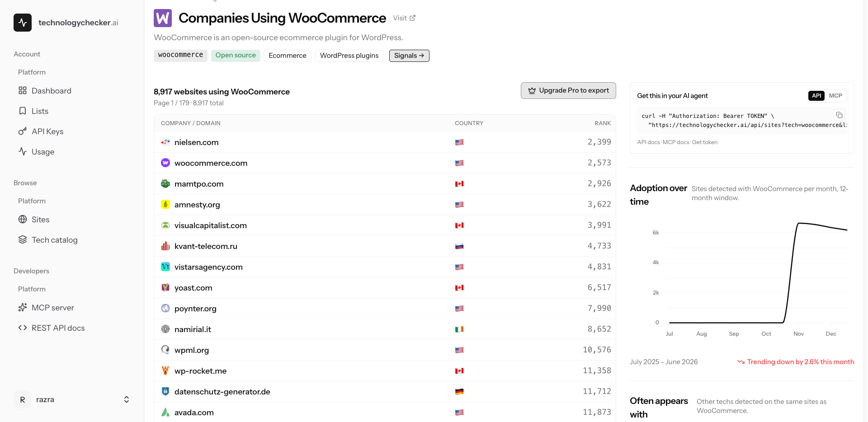Screen dimensions: 868x422
Task: Open the nielsen.com row
Action: pos(385,142)
